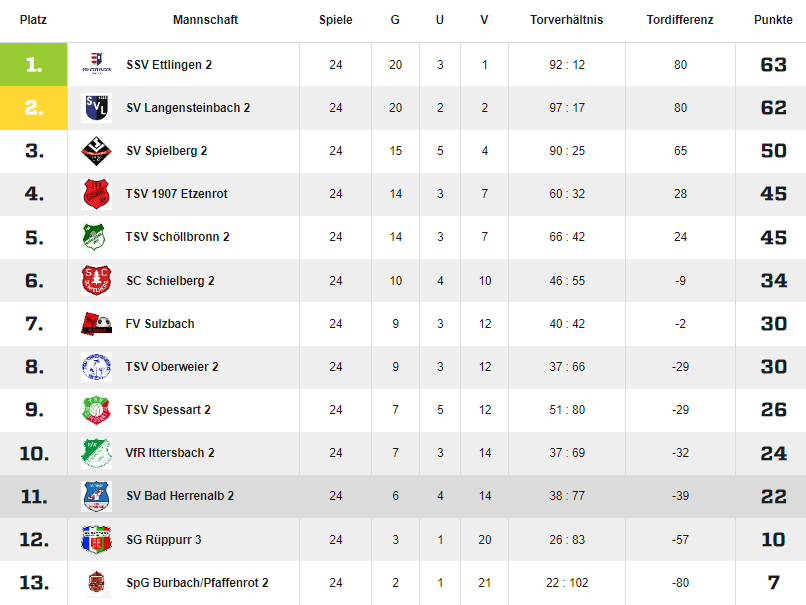Click the VfR Ittersbach 2 club crest
Screen dimensions: 806x605
click(x=96, y=453)
